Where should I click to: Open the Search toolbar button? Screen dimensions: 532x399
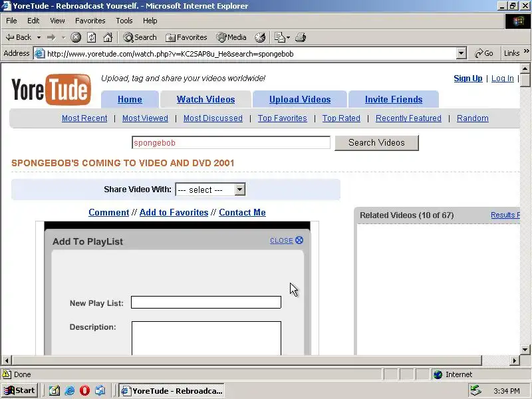(140, 37)
